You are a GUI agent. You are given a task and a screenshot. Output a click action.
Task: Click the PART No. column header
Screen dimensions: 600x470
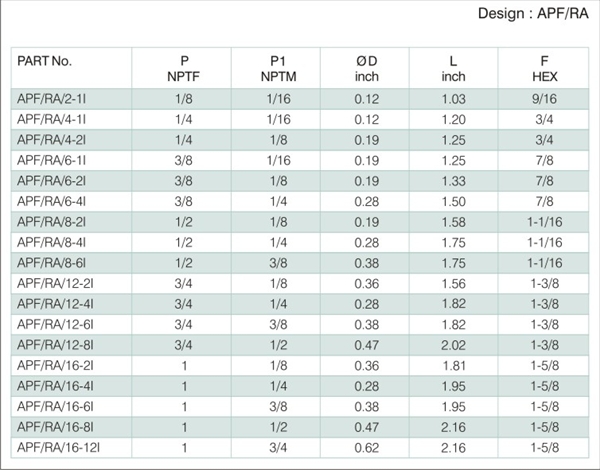tap(44, 61)
